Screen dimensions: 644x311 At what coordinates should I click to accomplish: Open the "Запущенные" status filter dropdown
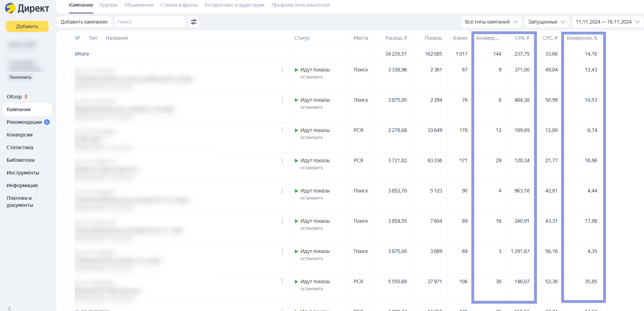click(546, 22)
